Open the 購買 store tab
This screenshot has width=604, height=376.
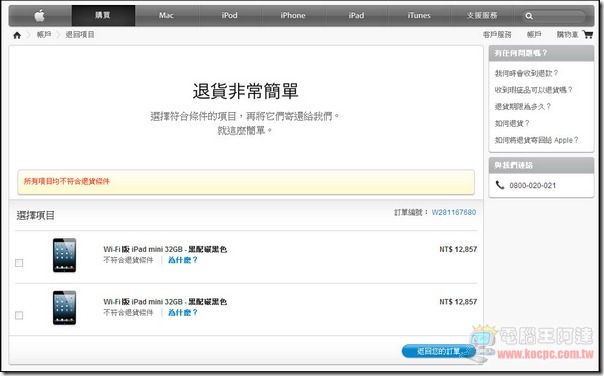(103, 15)
